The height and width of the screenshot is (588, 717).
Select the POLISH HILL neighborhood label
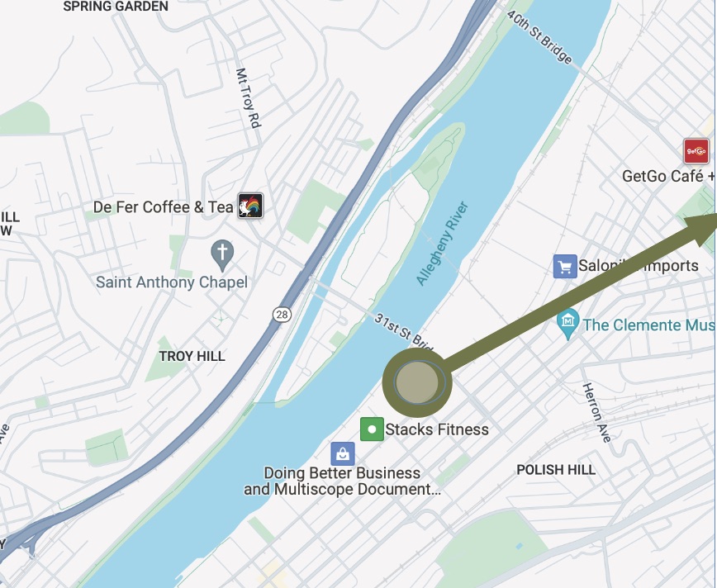tap(556, 470)
